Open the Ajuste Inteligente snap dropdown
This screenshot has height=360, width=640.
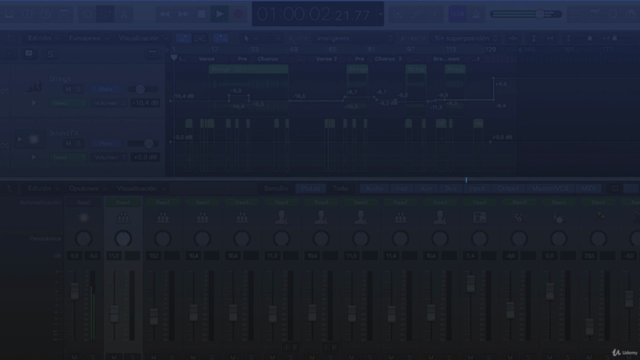click(x=354, y=38)
